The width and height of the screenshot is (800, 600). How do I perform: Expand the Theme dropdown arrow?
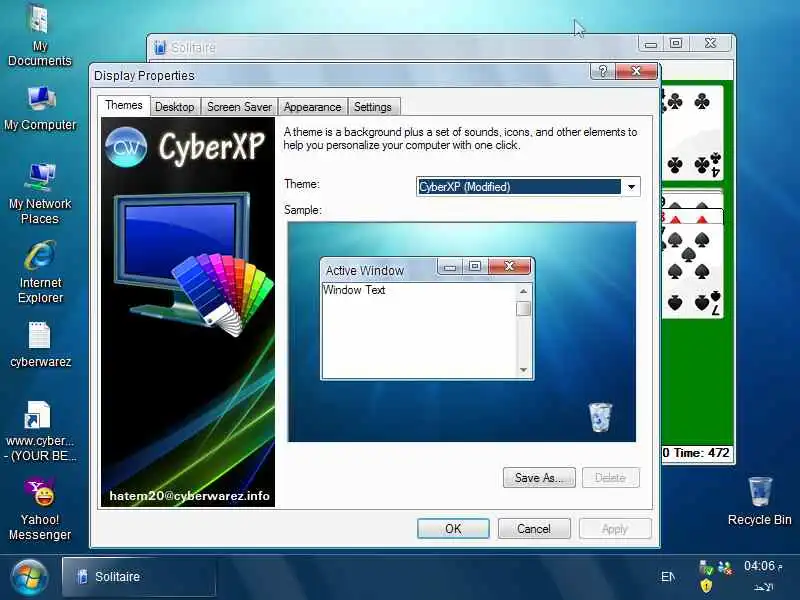tap(631, 187)
